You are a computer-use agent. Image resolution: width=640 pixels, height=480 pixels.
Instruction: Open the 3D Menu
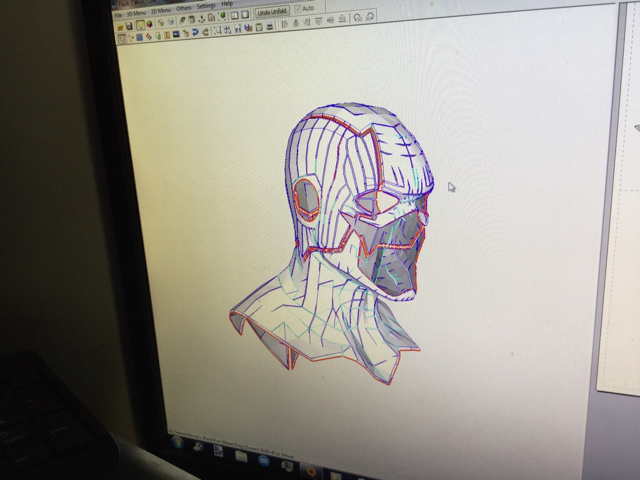136,13
